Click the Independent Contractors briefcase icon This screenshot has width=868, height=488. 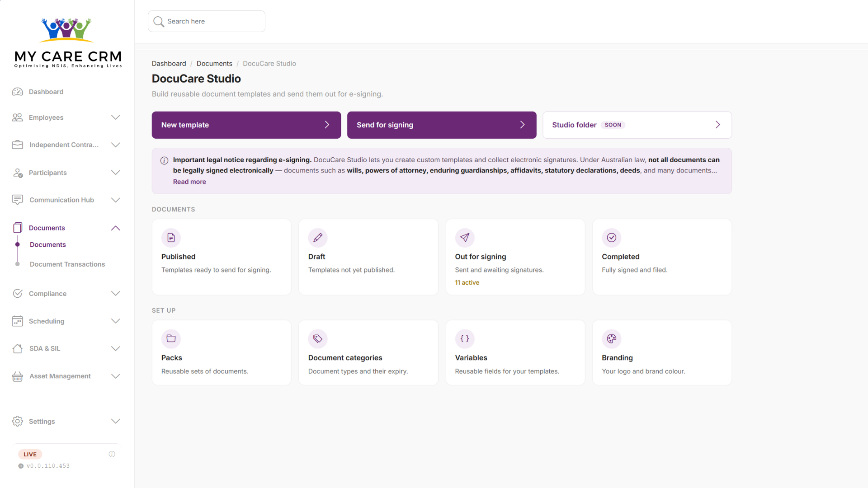[18, 145]
